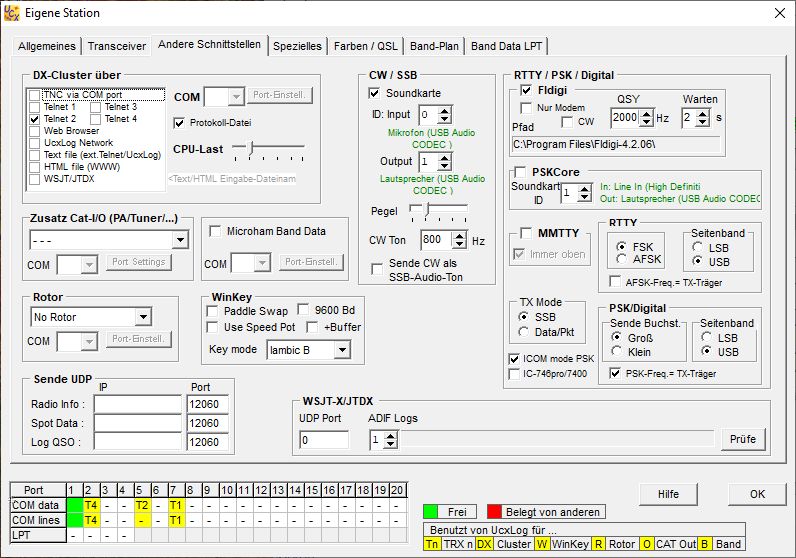This screenshot has height=558, width=796.
Task: Open the No Rotor dropdown
Action: click(x=143, y=317)
